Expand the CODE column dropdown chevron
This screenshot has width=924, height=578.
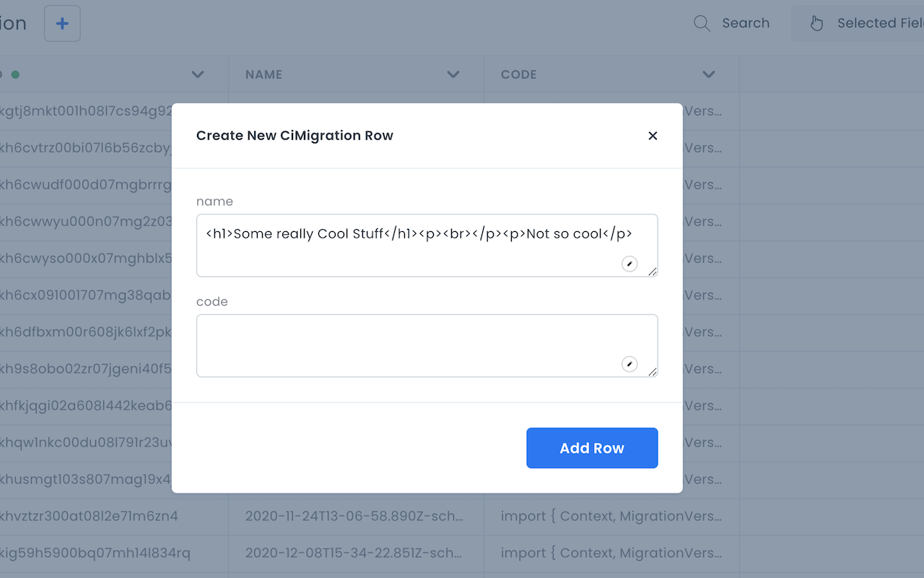(709, 74)
